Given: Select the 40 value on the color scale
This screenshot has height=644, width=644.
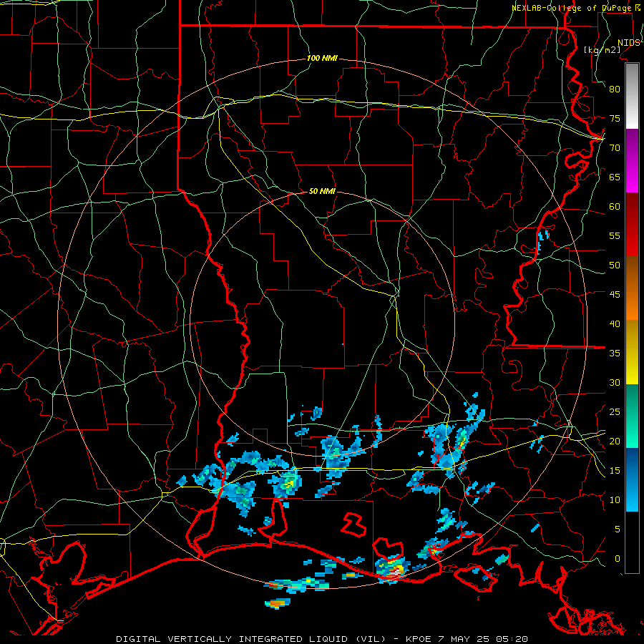Looking at the screenshot, I should click(x=615, y=323).
